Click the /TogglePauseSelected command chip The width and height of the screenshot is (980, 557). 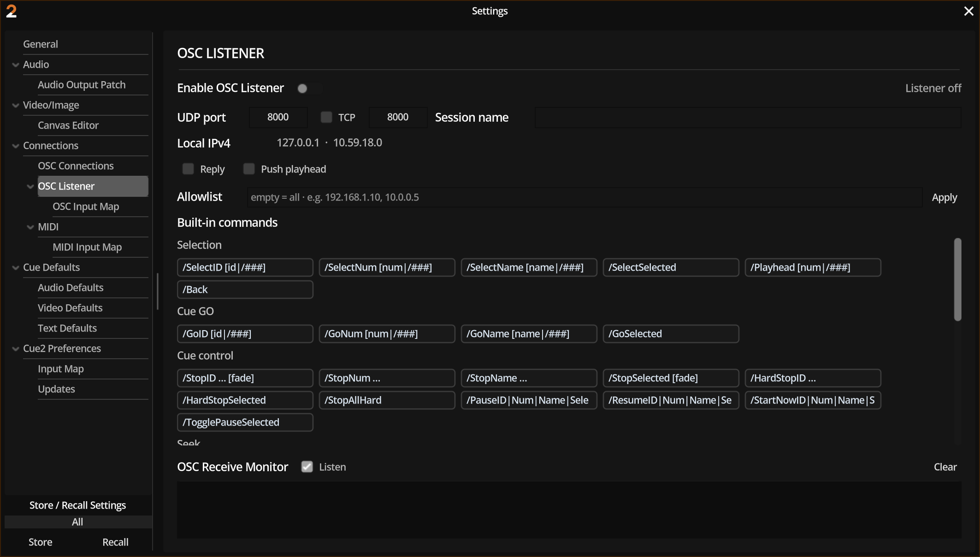[x=245, y=422]
